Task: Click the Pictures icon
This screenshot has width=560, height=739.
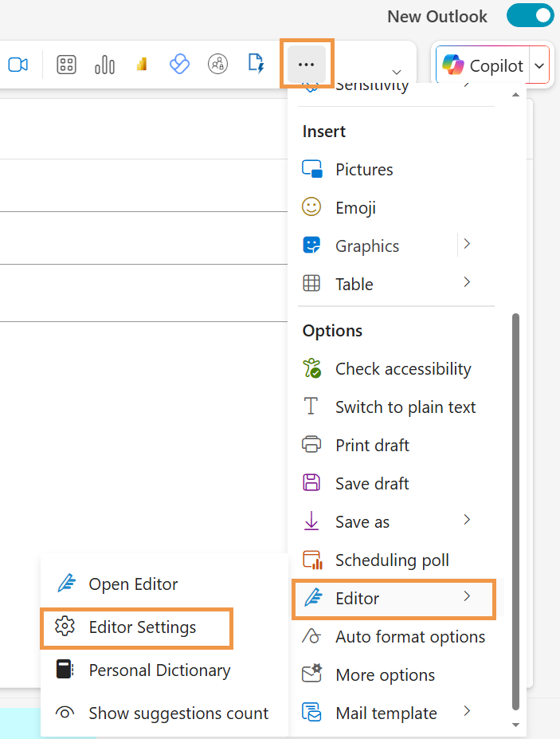Action: 311,169
